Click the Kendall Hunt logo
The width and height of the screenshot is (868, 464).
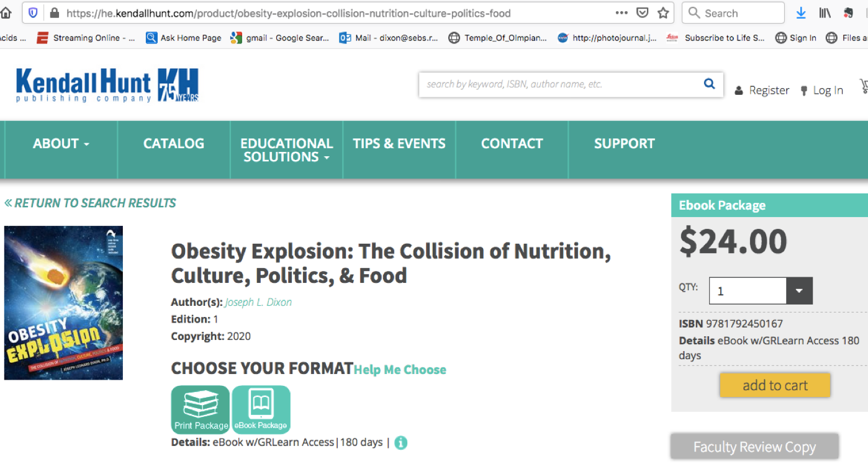(x=107, y=86)
